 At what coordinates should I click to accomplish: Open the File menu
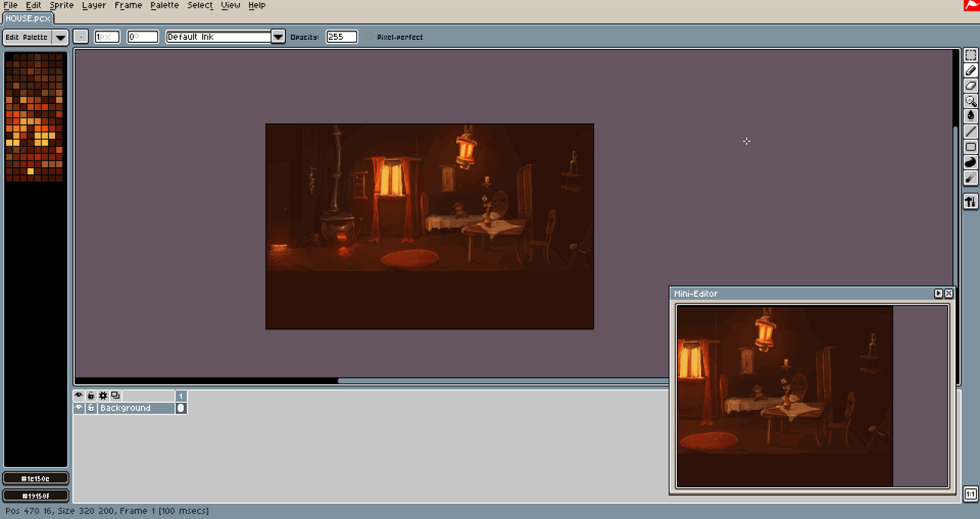(x=10, y=6)
